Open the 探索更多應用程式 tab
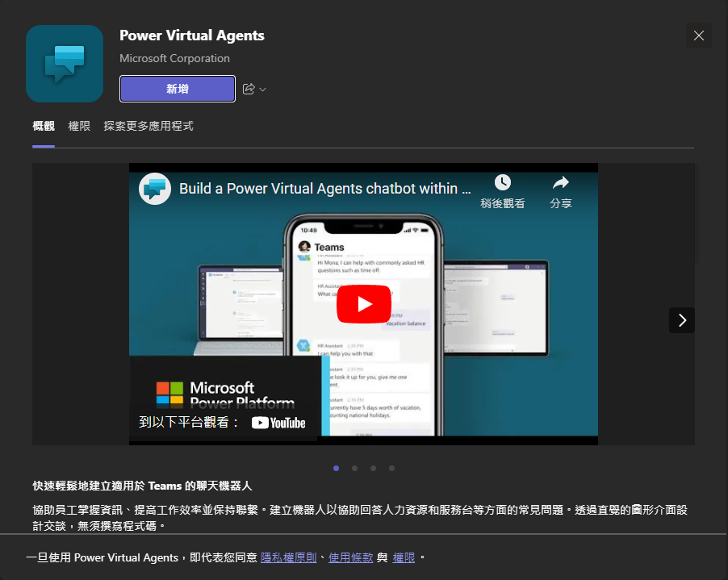 click(x=149, y=126)
